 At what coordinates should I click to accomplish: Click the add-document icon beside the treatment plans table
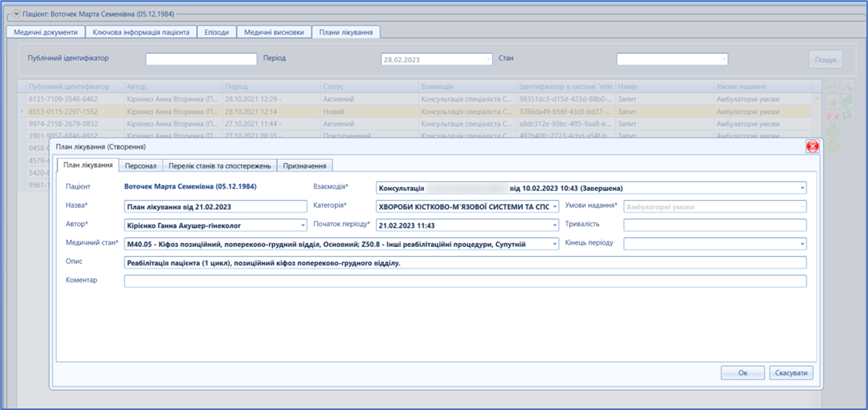(x=832, y=86)
